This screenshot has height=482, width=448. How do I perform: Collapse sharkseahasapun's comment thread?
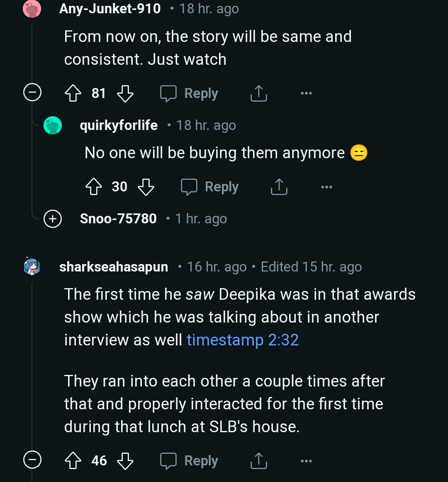(32, 460)
